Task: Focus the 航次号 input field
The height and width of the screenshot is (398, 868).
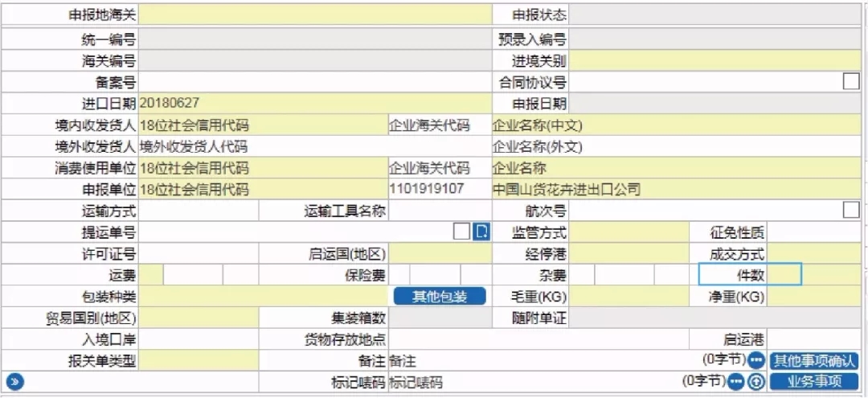Action: tap(706, 211)
